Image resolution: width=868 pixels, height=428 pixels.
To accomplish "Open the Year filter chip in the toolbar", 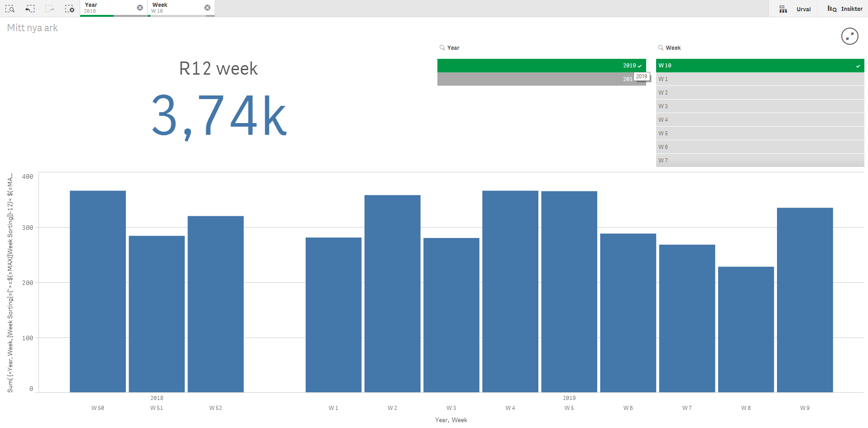I will (109, 7).
